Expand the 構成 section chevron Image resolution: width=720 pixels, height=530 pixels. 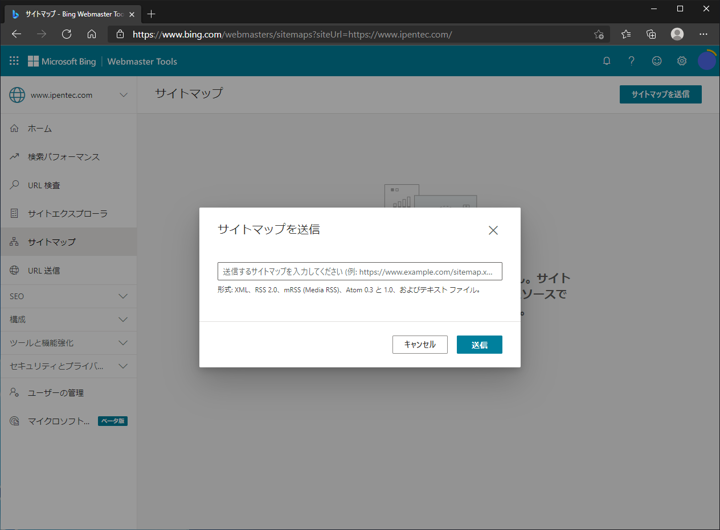click(x=123, y=319)
